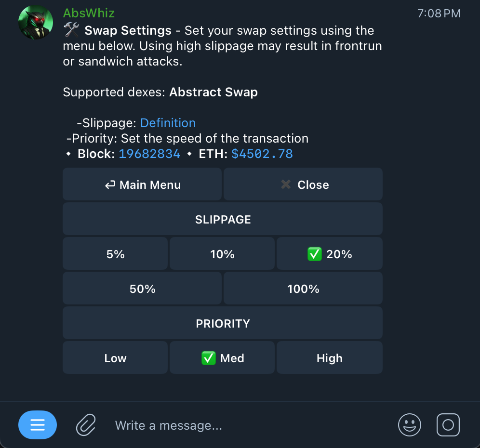Click the AbsWhiz sender name
The height and width of the screenshot is (448, 480).
(89, 13)
